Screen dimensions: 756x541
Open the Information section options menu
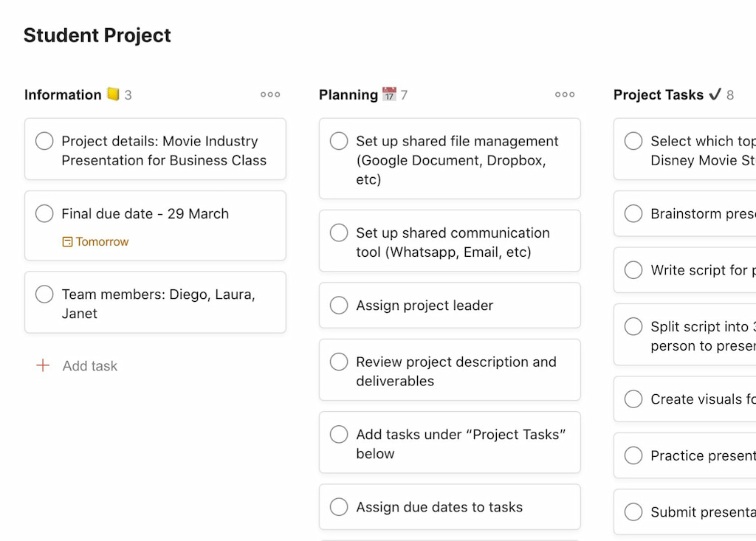[x=270, y=94]
